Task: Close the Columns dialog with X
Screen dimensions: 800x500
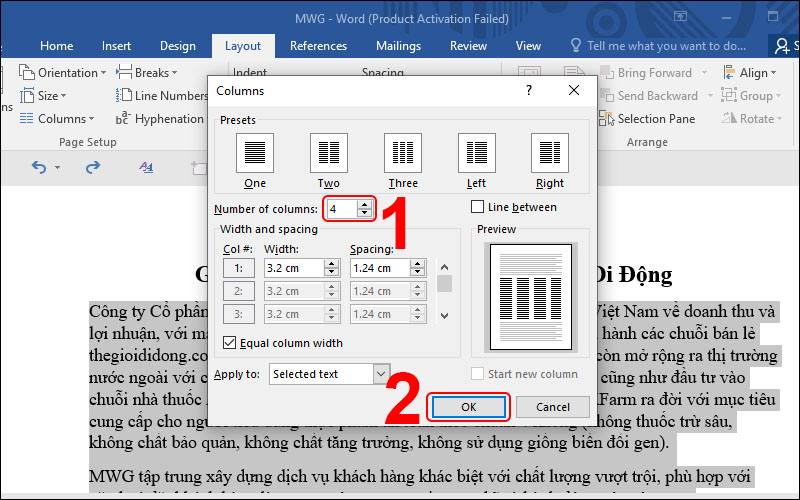Action: [x=573, y=90]
